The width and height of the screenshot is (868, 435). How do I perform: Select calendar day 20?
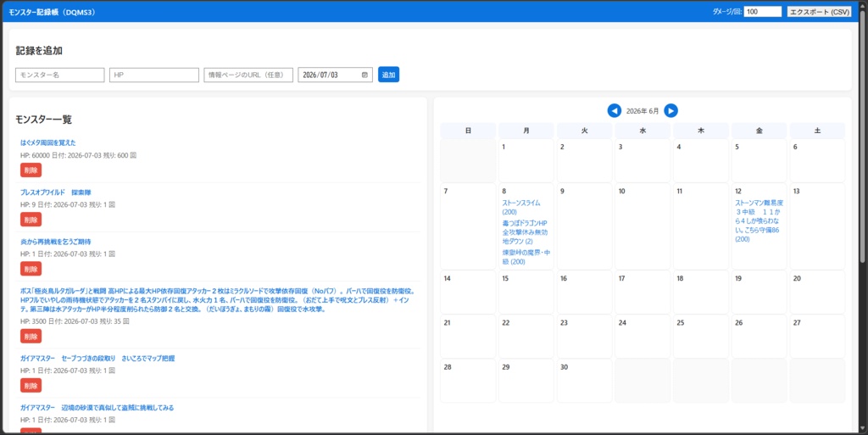pos(817,293)
